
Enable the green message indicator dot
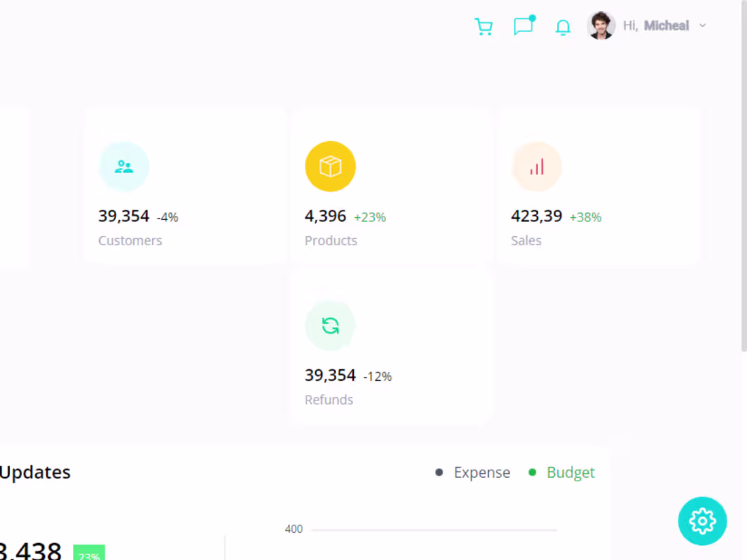click(532, 18)
